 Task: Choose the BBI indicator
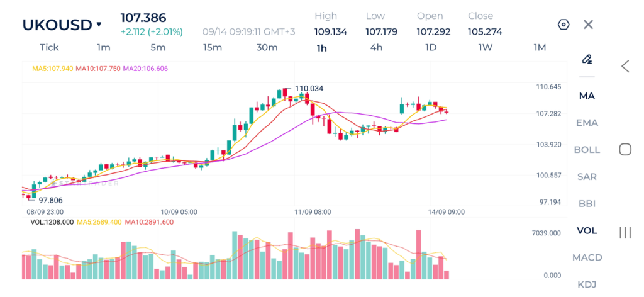coord(587,203)
